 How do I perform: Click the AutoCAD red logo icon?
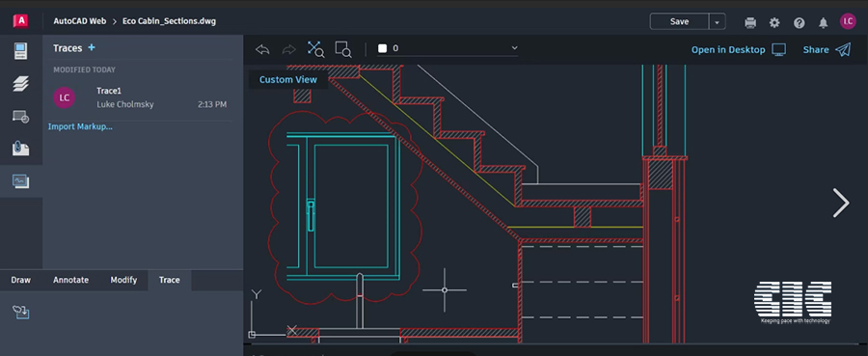[20, 21]
